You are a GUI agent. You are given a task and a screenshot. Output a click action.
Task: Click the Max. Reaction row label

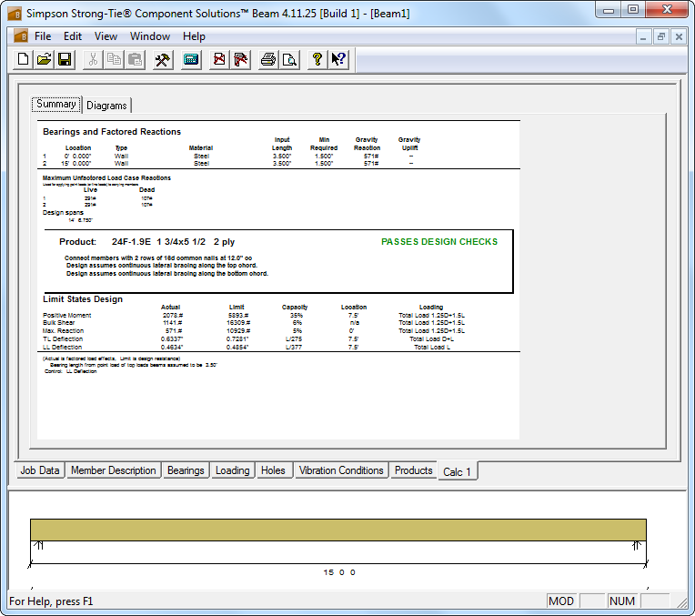click(63, 331)
